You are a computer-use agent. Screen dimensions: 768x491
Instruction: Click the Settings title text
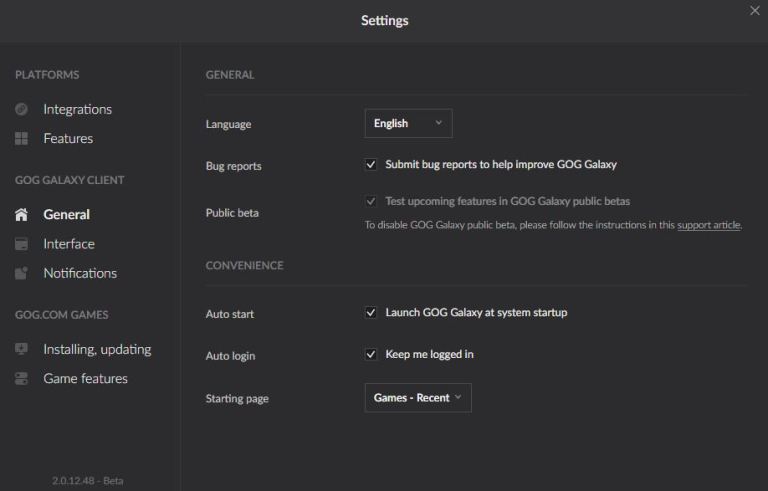pos(384,21)
